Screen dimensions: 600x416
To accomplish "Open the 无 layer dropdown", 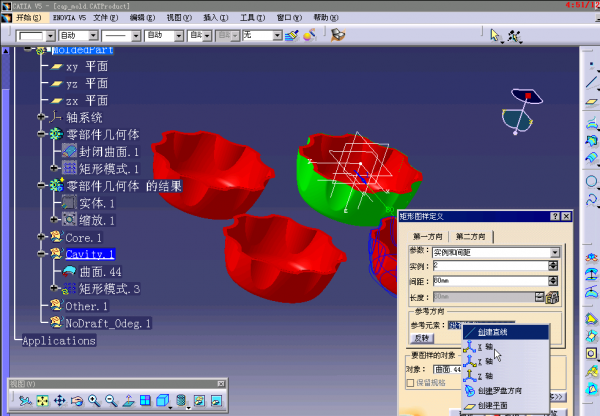I will [278, 36].
